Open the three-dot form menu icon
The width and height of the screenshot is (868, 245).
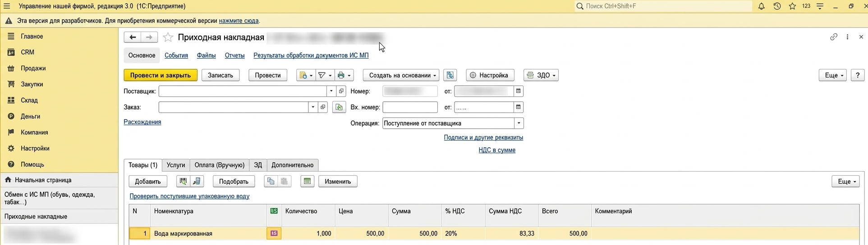pyautogui.click(x=847, y=37)
